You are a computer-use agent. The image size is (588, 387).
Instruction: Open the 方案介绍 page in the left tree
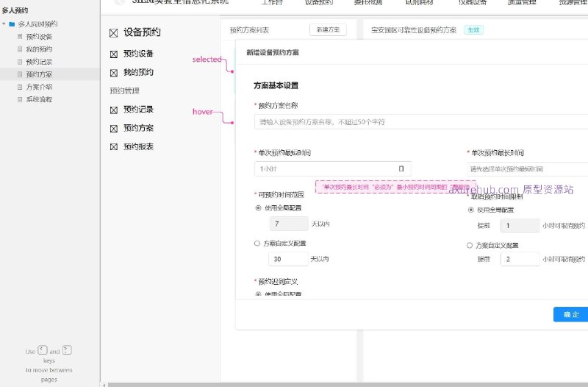[39, 87]
